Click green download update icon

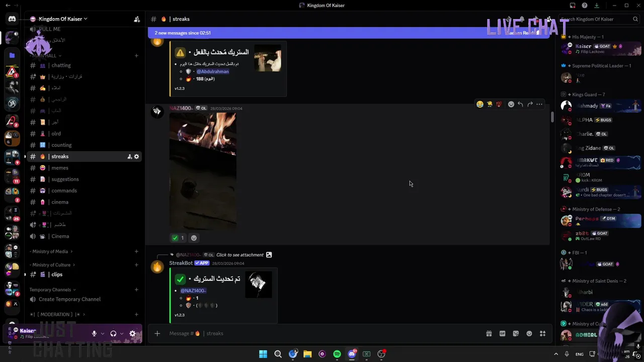[597, 6]
